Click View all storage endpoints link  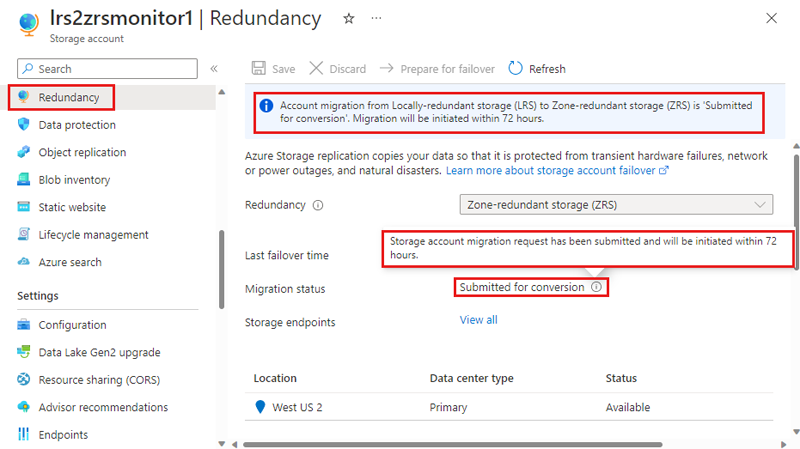click(479, 320)
